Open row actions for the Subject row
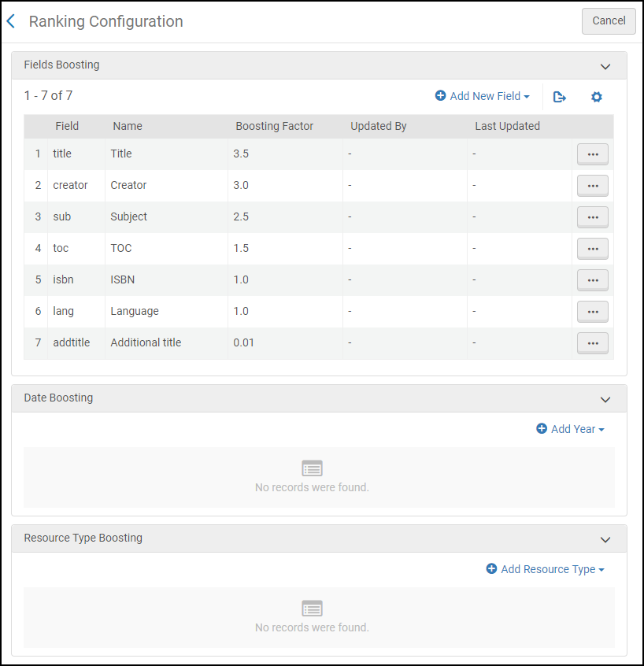The height and width of the screenshot is (666, 644). (x=592, y=217)
